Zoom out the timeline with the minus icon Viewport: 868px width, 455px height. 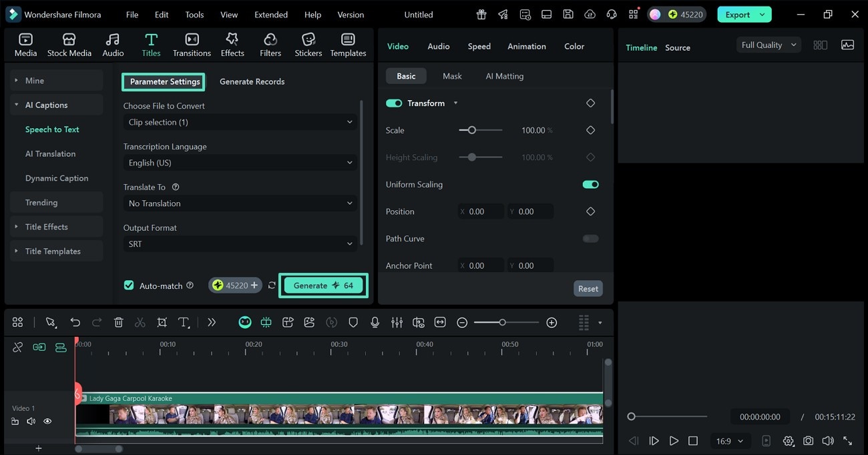point(462,322)
